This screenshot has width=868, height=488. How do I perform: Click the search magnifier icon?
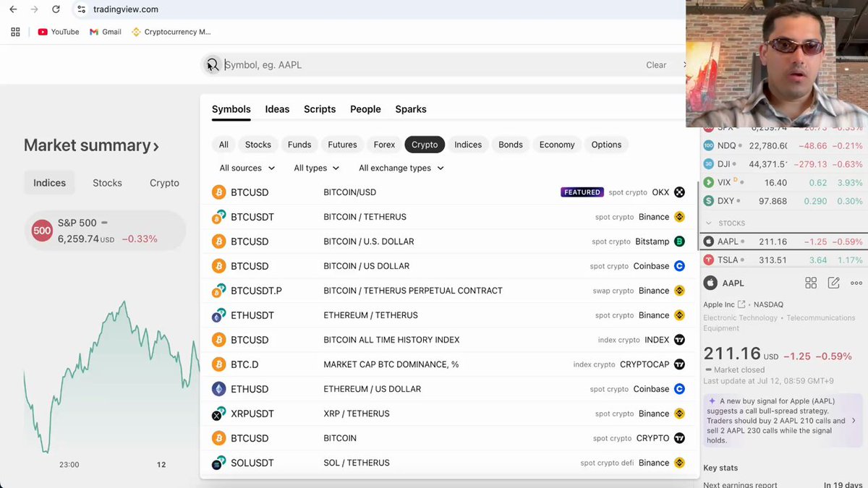point(211,64)
